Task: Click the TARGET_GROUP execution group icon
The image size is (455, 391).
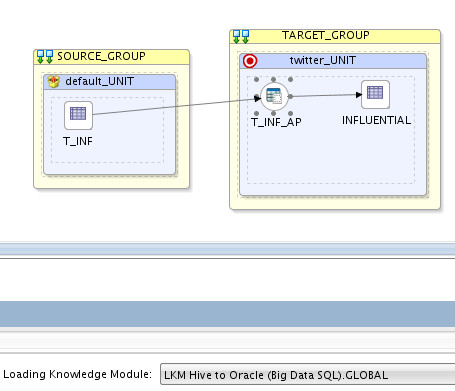Action: point(241,36)
